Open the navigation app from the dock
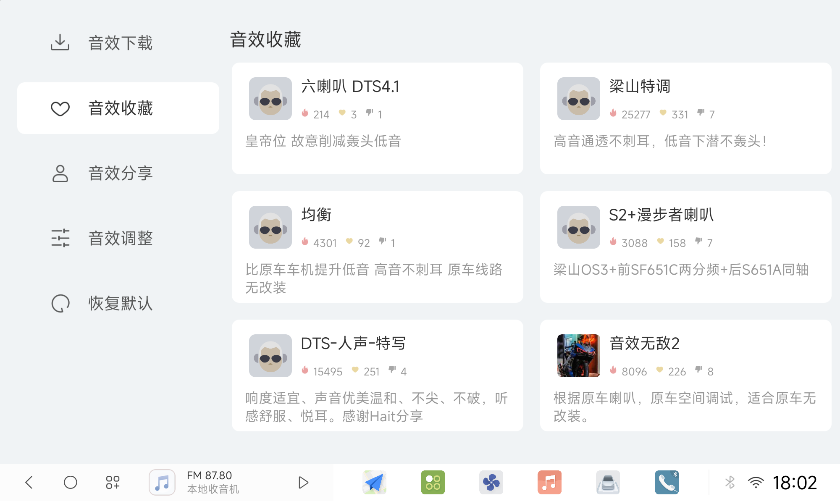This screenshot has width=840, height=504. 375,482
